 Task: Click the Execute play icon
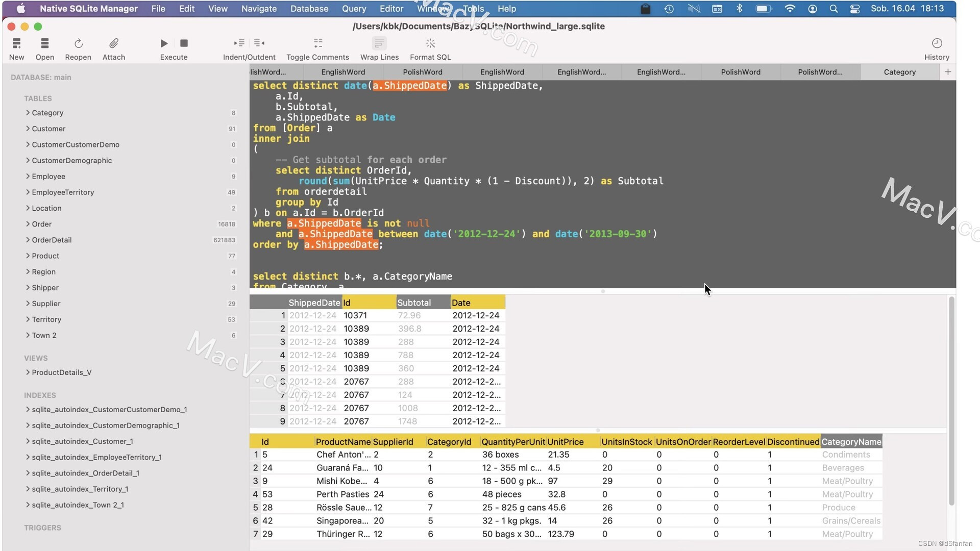tap(164, 43)
